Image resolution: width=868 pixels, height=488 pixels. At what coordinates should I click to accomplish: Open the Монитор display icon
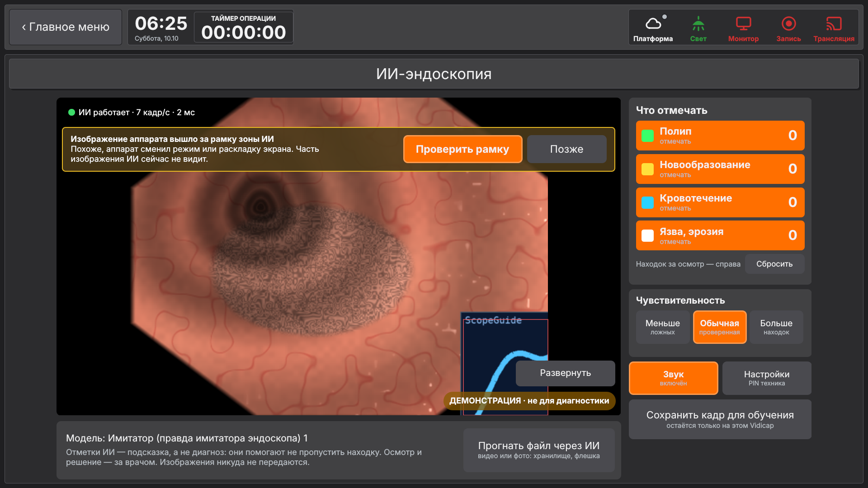click(743, 27)
